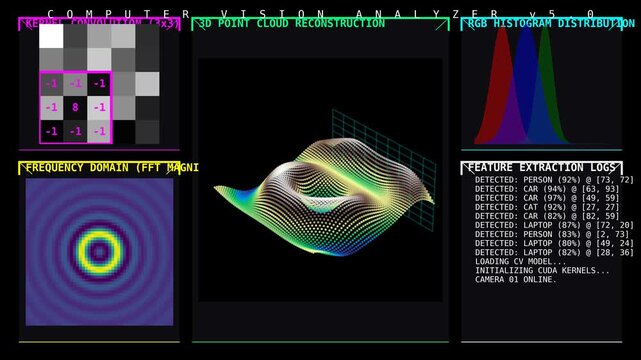Click the bright white pixel in the convolution grid
Screen dimensions: 641x360
pos(51,36)
